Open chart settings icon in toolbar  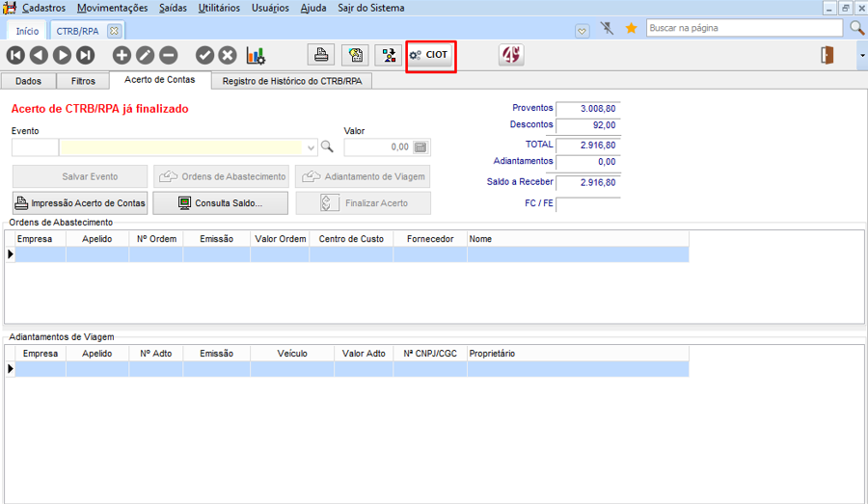coord(256,55)
